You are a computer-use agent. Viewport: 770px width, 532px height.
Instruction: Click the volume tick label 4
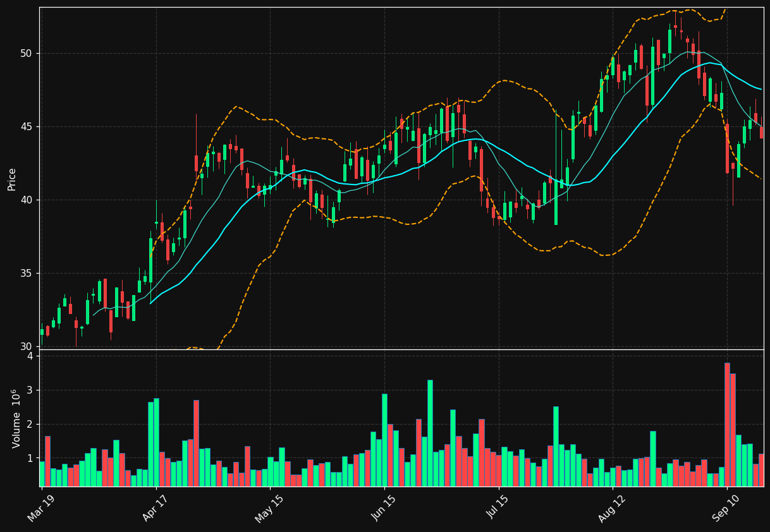[29, 356]
